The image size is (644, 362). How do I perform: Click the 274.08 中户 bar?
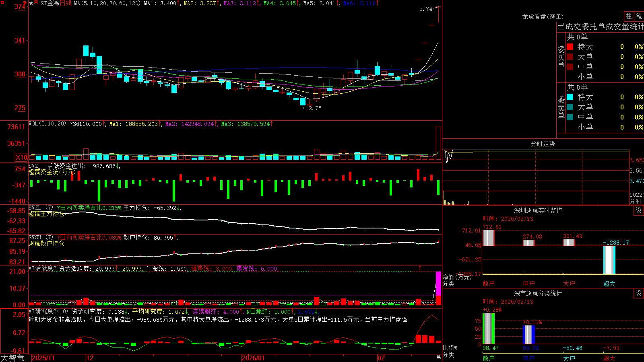click(x=529, y=243)
